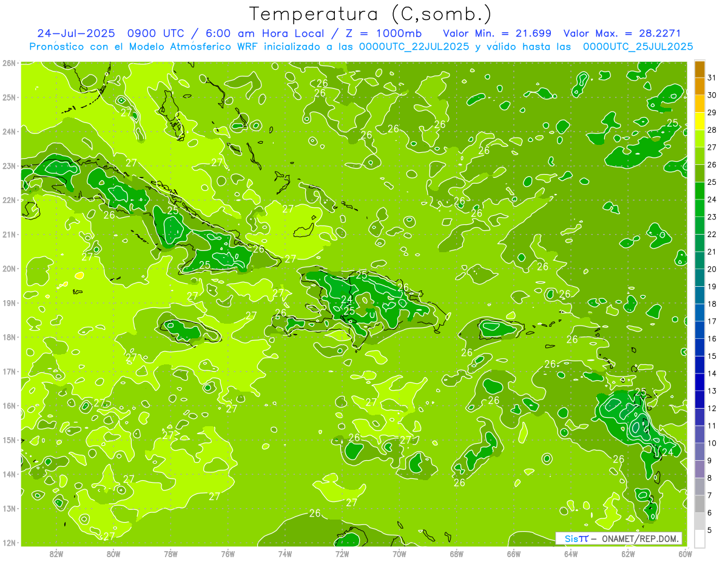Click the brown-orange swatch atop color scale
Viewport: 728px width, 562px height.
(x=699, y=69)
